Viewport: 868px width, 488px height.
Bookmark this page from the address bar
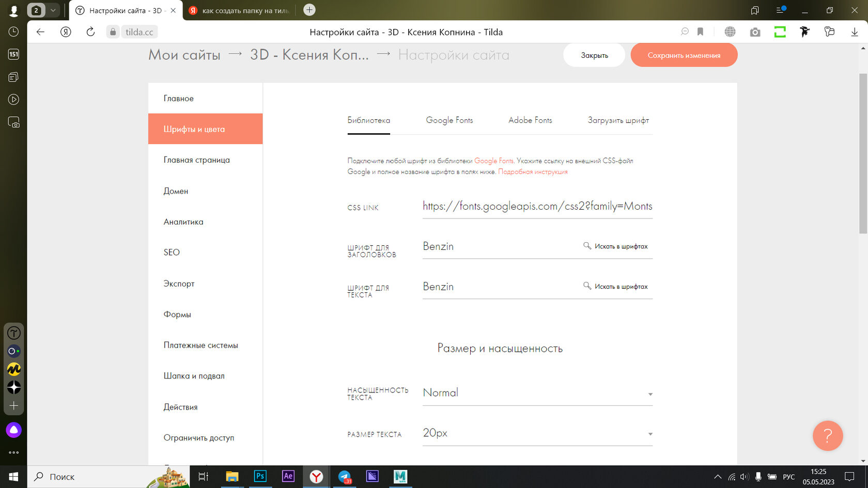[700, 32]
